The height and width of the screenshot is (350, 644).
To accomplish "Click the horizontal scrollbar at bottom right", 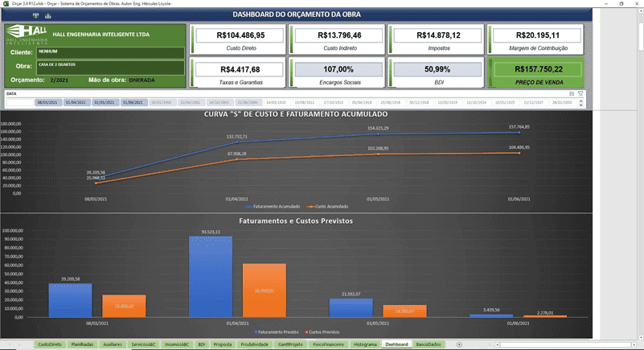I will pyautogui.click(x=563, y=344).
